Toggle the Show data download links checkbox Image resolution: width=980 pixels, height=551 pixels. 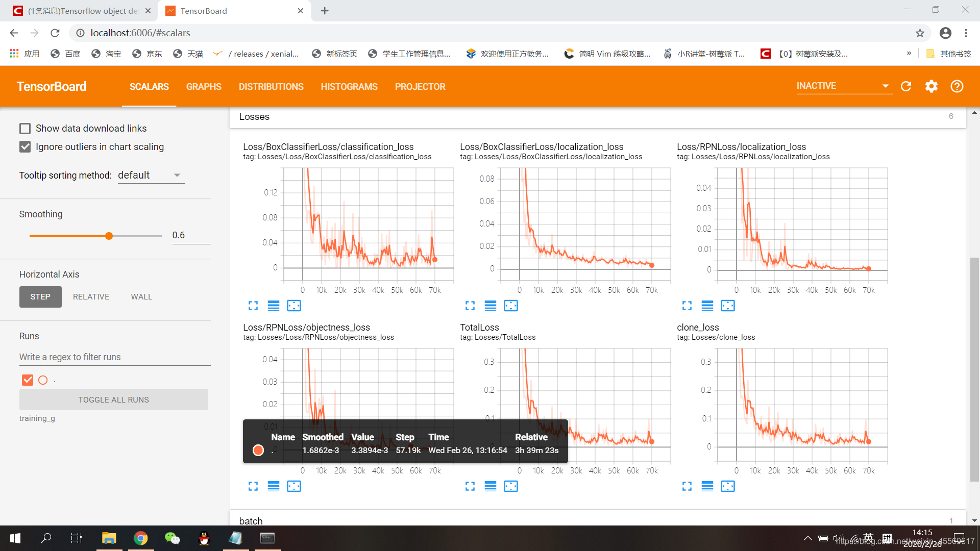[x=25, y=129]
